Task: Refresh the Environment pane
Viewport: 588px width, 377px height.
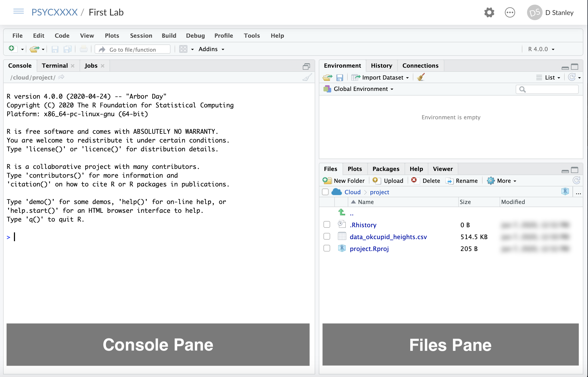Action: coord(572,77)
